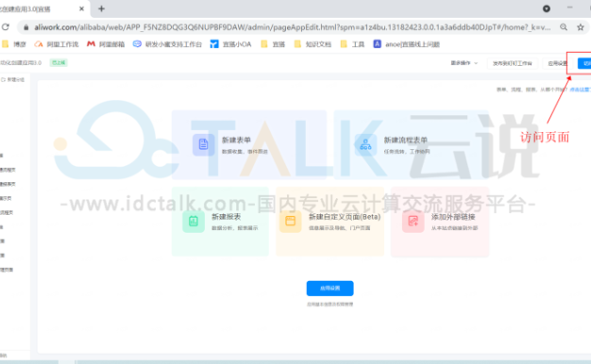Click the 应用设置 button in the top header
This screenshot has width=591, height=364.
[557, 63]
